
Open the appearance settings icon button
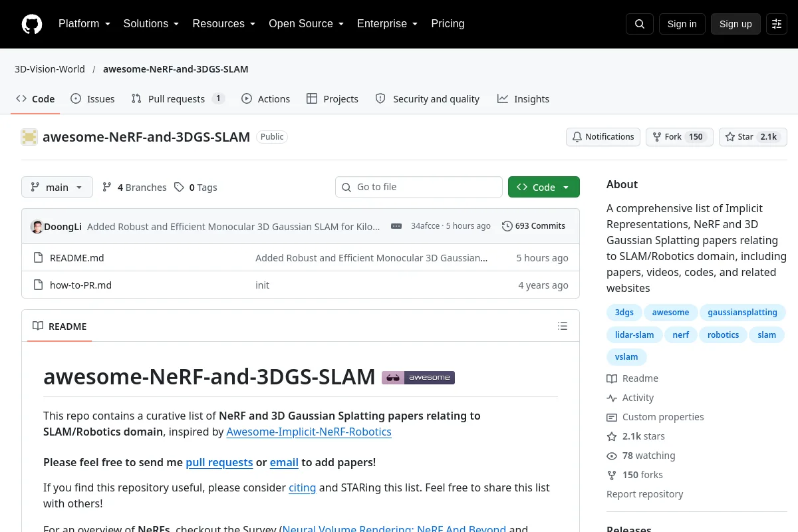click(x=777, y=24)
